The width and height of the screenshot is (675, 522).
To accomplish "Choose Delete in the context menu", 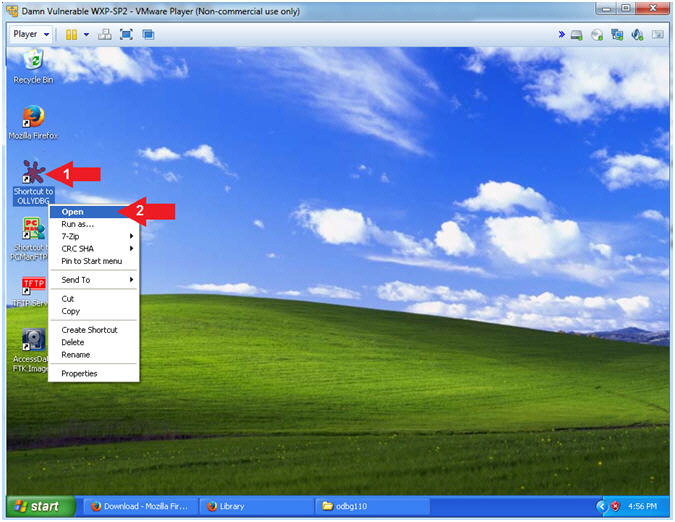I will pos(94,343).
